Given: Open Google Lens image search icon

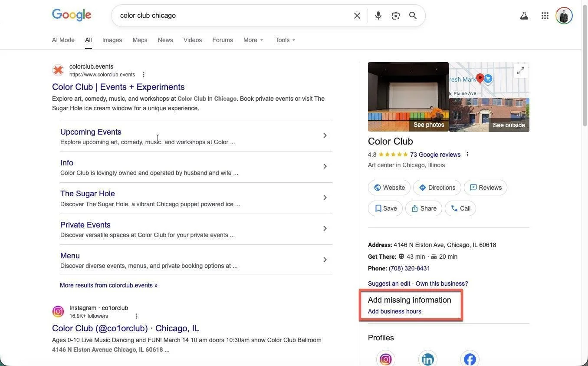Looking at the screenshot, I should point(395,16).
